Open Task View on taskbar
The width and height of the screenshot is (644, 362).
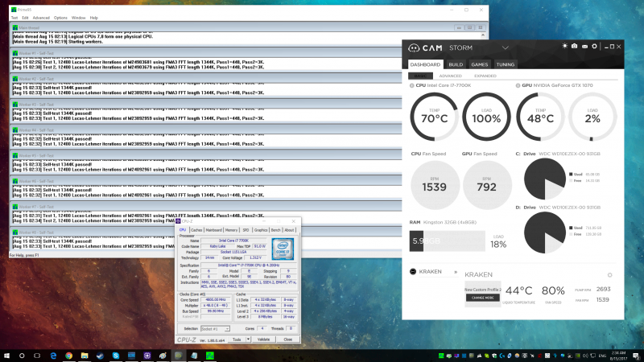click(37, 356)
